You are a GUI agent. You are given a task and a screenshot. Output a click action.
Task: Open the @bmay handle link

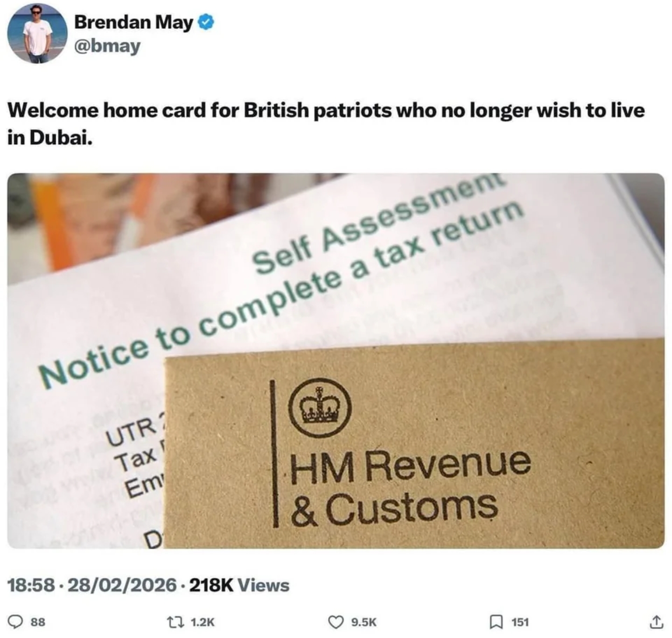click(x=107, y=46)
